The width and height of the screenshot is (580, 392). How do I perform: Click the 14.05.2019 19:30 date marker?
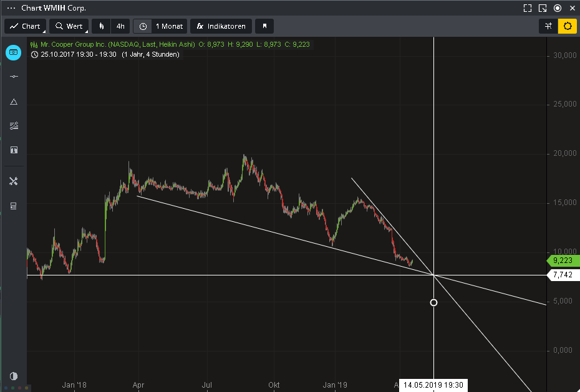coord(433,385)
